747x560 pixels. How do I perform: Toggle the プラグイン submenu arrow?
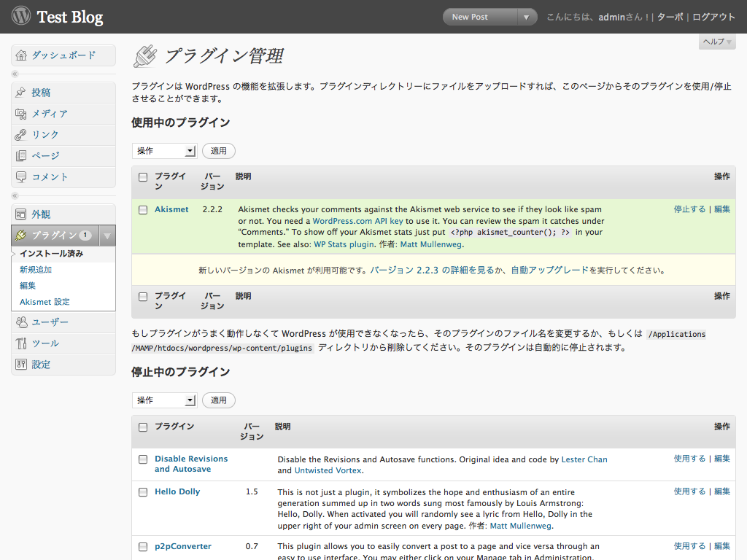click(107, 236)
